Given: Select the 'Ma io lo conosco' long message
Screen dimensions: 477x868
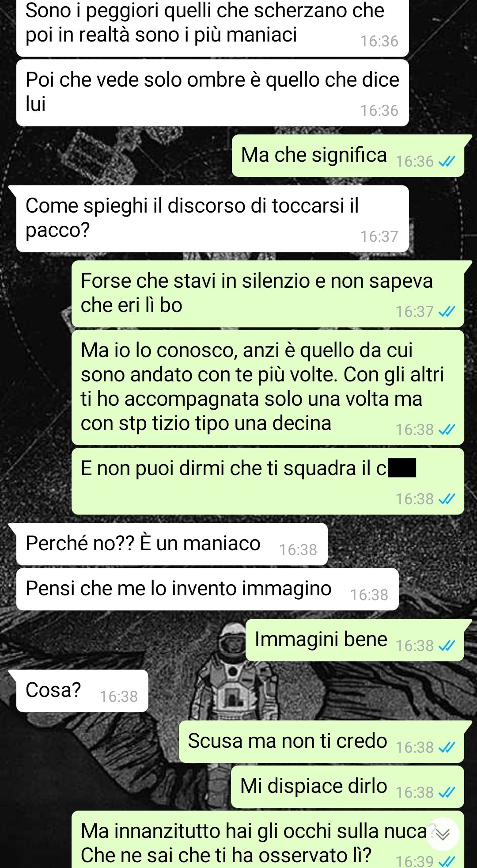Looking at the screenshot, I should [x=268, y=388].
